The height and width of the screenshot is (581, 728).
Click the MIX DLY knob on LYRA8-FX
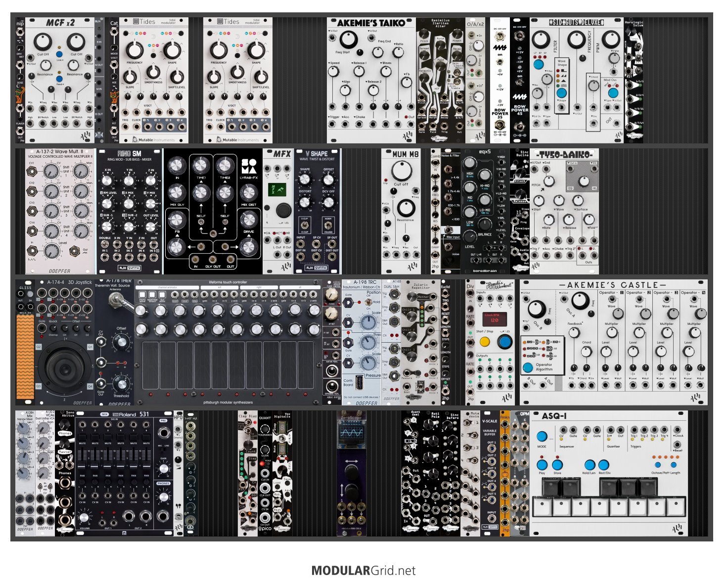(x=177, y=193)
